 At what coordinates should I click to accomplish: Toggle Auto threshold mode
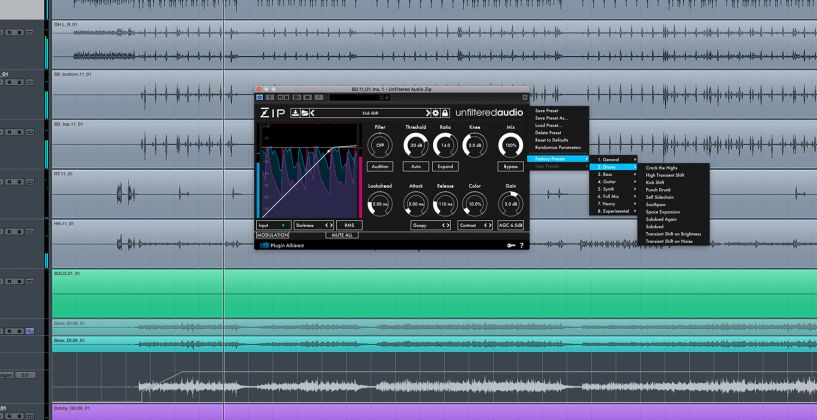click(414, 166)
